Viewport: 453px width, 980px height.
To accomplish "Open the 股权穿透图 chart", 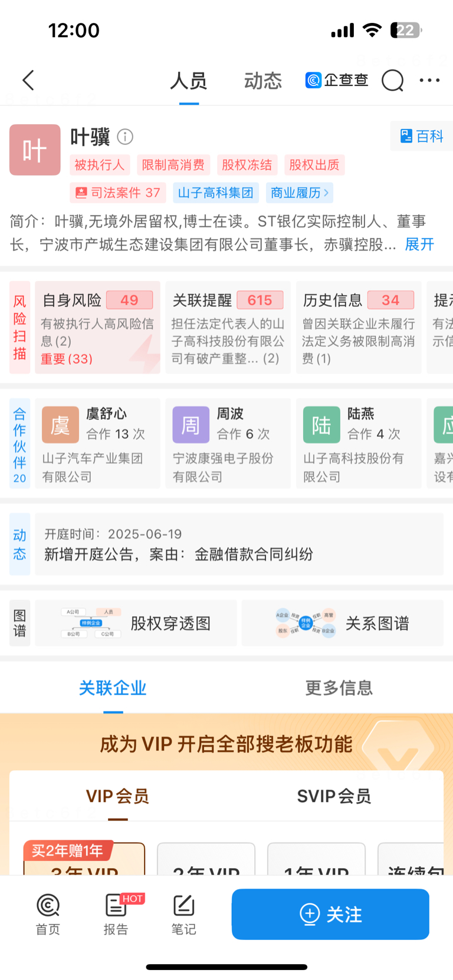I will (136, 623).
